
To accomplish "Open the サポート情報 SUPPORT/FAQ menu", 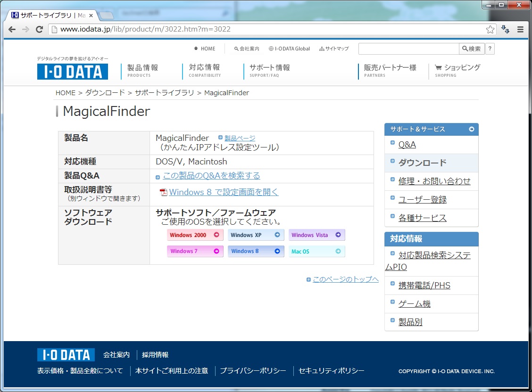I will tap(270, 70).
